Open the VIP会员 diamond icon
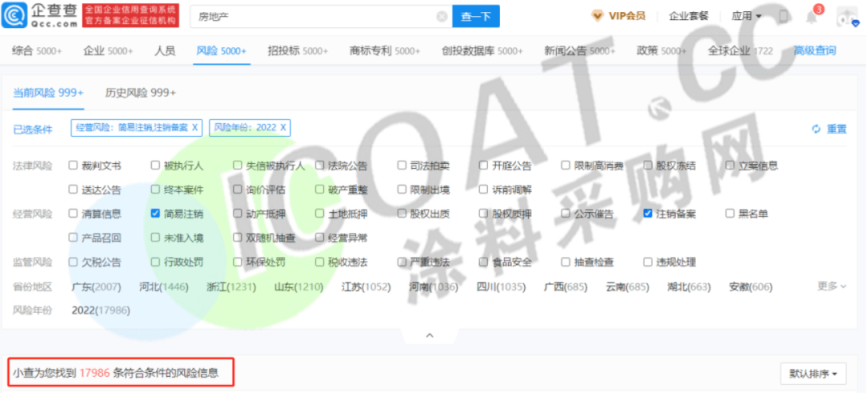Viewport: 868px width, 393px height. point(597,16)
